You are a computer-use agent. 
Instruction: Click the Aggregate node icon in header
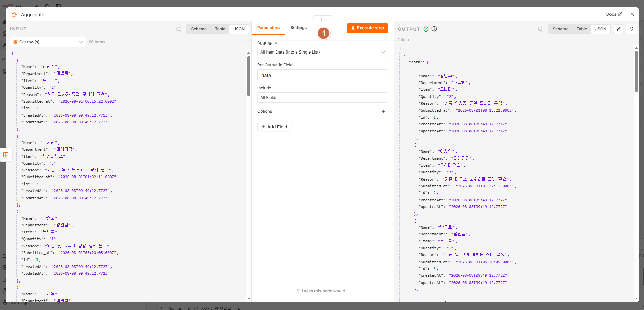[14, 14]
